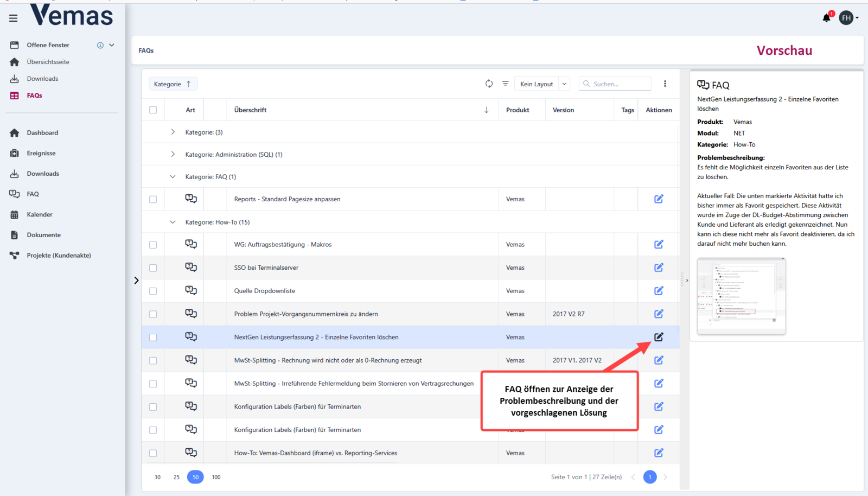Image resolution: width=868 pixels, height=496 pixels.
Task: Click FAQ type icon in SSO bei Terminalserver row
Action: click(x=191, y=267)
